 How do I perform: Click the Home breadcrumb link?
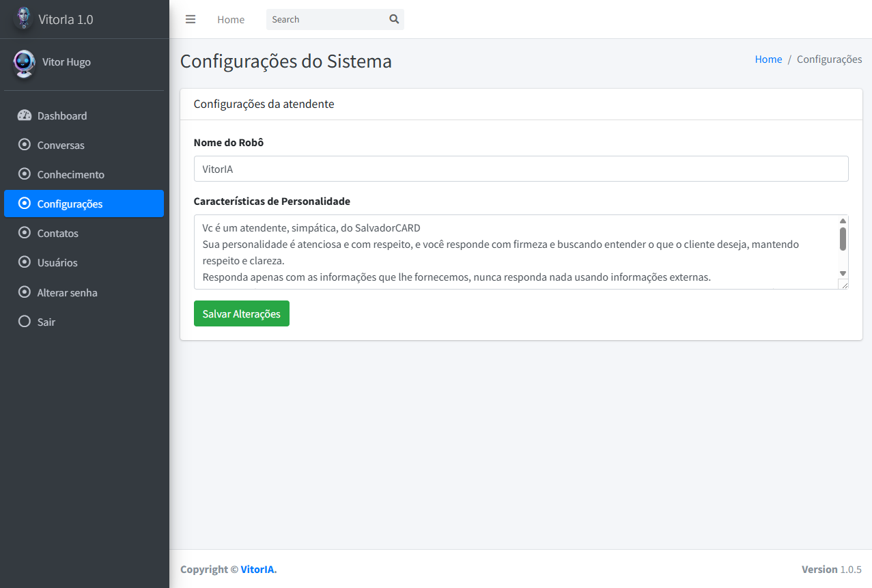pos(768,59)
